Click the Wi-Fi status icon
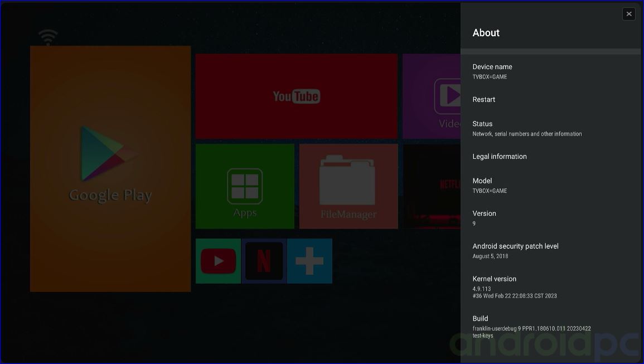The image size is (644, 364). tap(48, 37)
